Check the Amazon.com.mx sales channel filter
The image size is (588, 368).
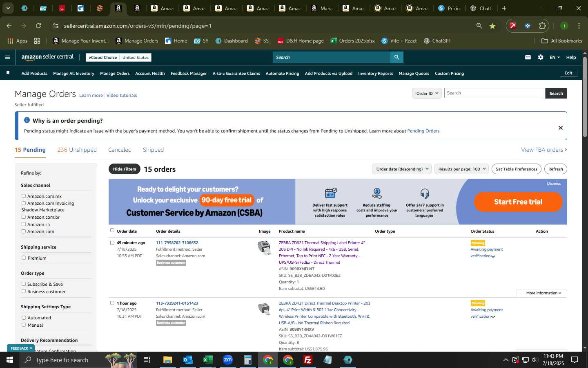pos(24,196)
